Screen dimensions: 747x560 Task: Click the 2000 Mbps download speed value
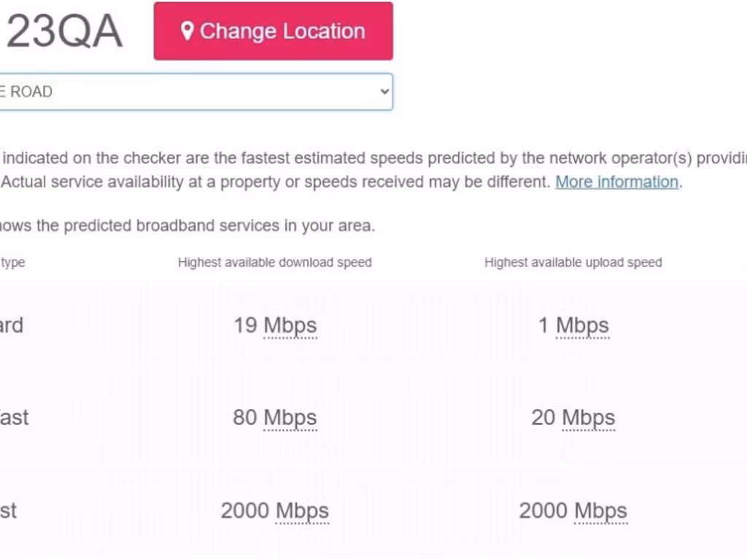coord(275,510)
